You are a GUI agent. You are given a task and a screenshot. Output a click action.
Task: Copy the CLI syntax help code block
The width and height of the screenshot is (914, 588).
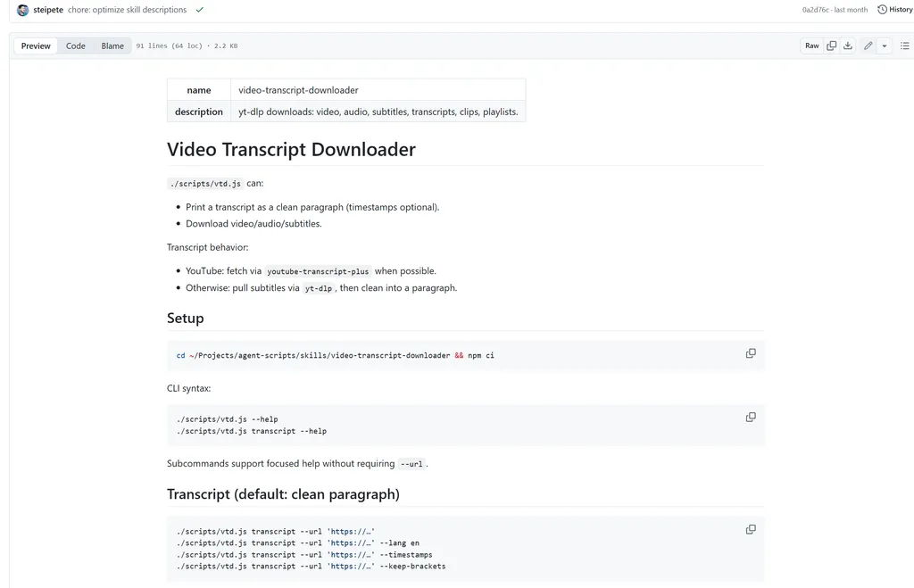pos(751,418)
